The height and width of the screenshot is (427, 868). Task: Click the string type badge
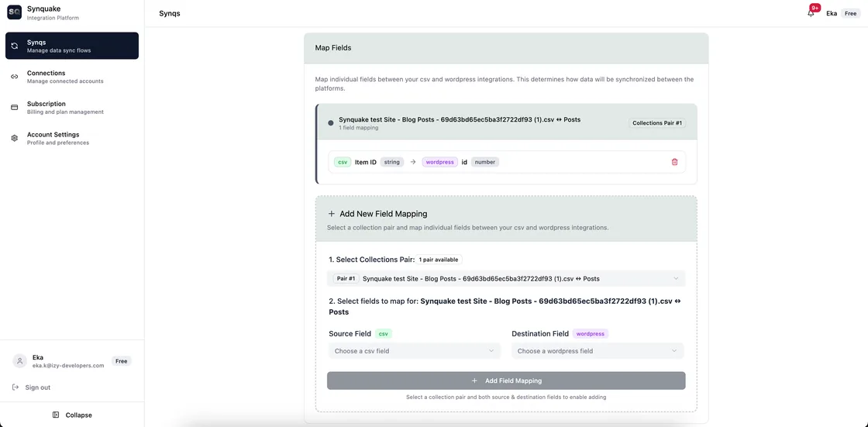[x=392, y=162]
